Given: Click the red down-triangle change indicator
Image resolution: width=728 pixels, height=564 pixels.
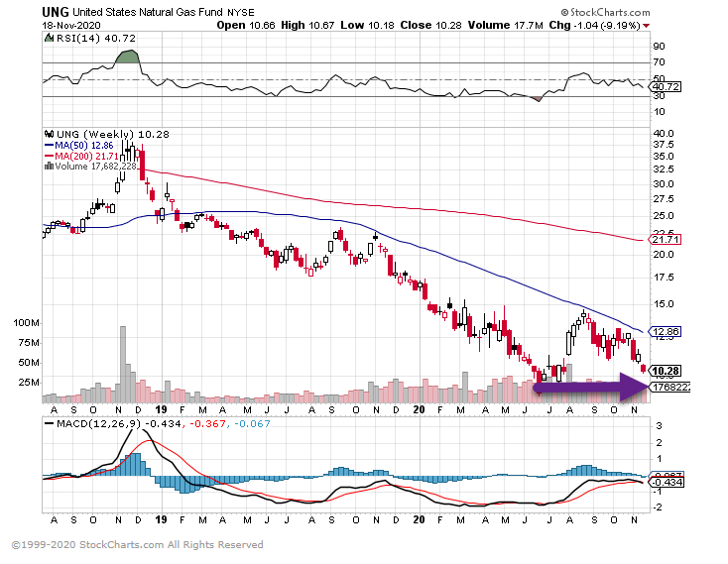Looking at the screenshot, I should 646,26.
